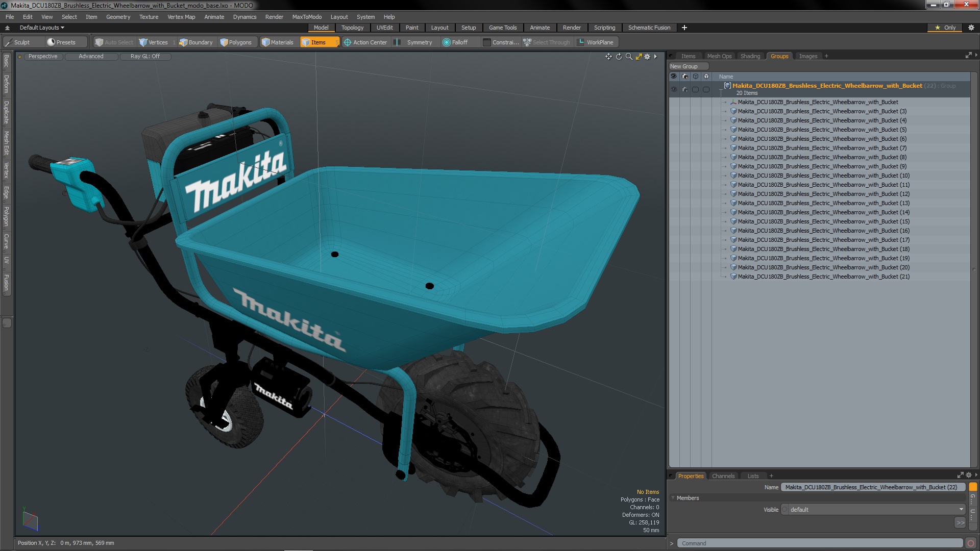Click the viewport zoom magnifier icon
Viewport: 980px width, 551px height.
point(629,57)
